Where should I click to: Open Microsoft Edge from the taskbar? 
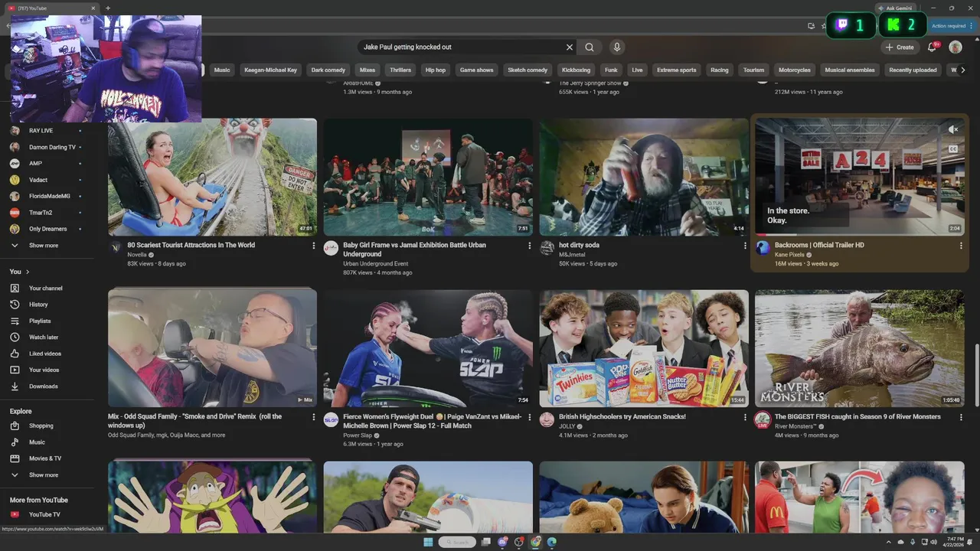coord(552,542)
